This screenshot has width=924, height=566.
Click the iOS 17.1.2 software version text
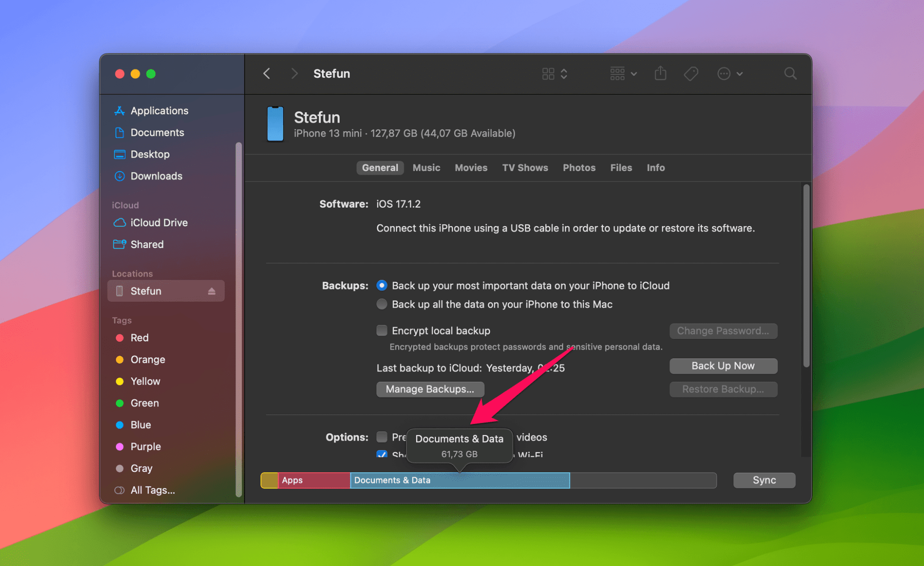[x=398, y=204]
